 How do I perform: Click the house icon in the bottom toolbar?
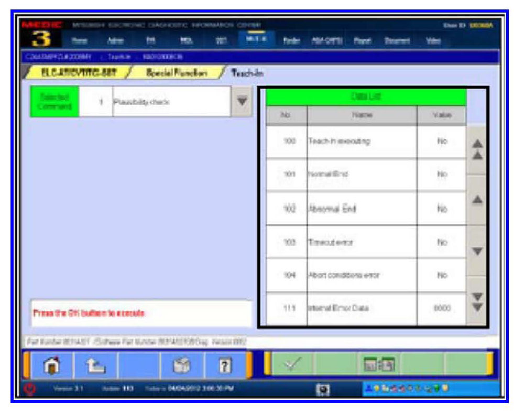click(51, 365)
